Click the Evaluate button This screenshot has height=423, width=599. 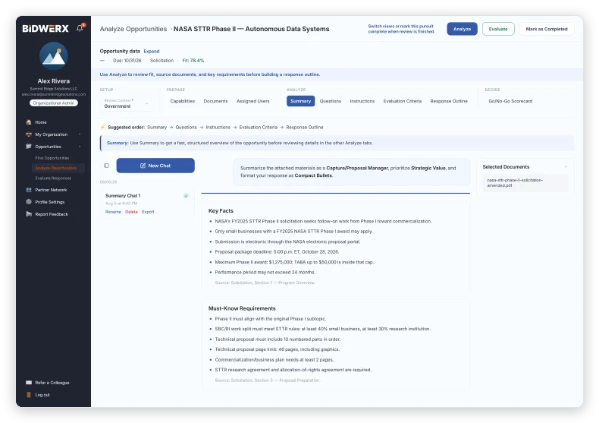[x=498, y=29]
